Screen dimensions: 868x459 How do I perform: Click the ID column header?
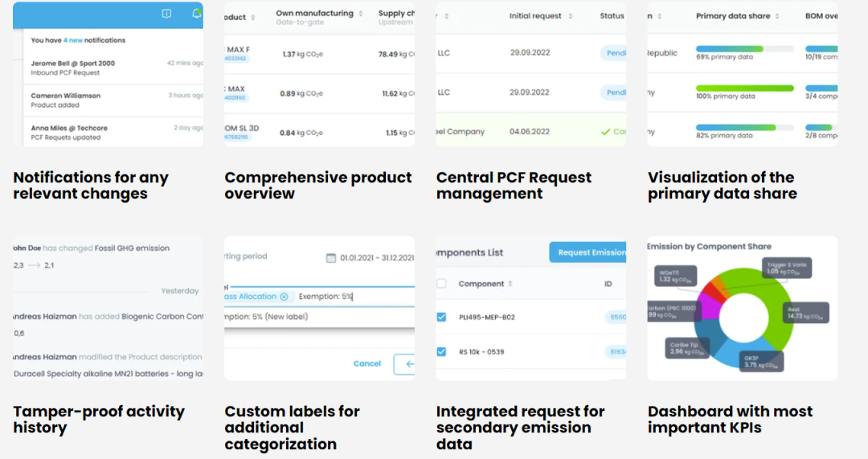pyautogui.click(x=608, y=284)
